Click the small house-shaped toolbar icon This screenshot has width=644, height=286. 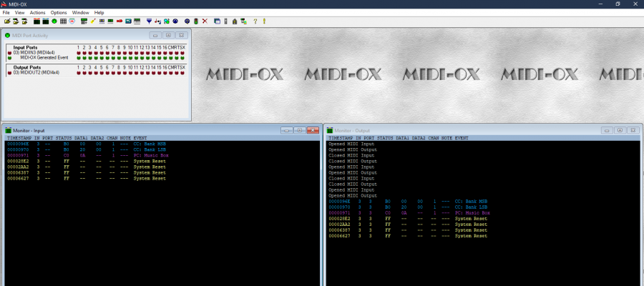[x=235, y=21]
